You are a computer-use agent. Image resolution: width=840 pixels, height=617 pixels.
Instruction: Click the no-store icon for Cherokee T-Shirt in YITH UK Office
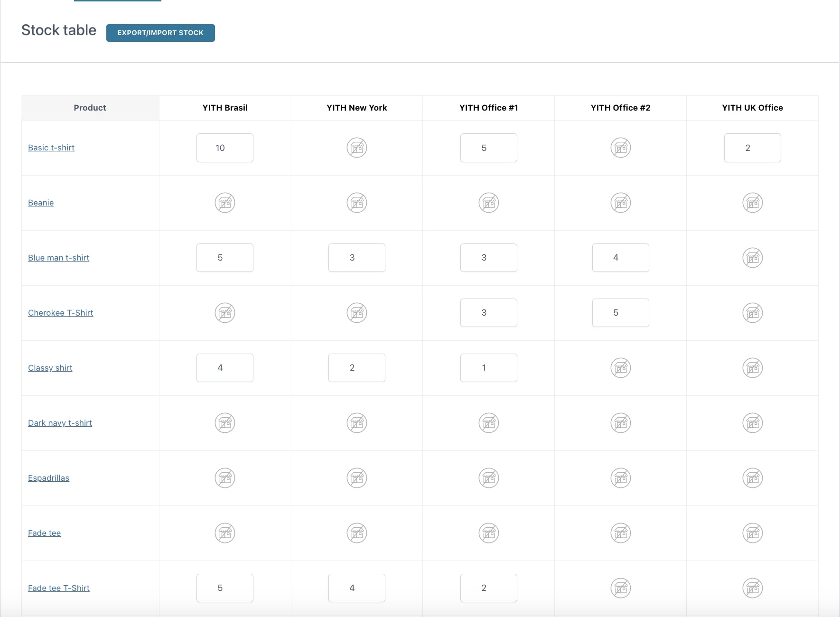[x=753, y=313]
